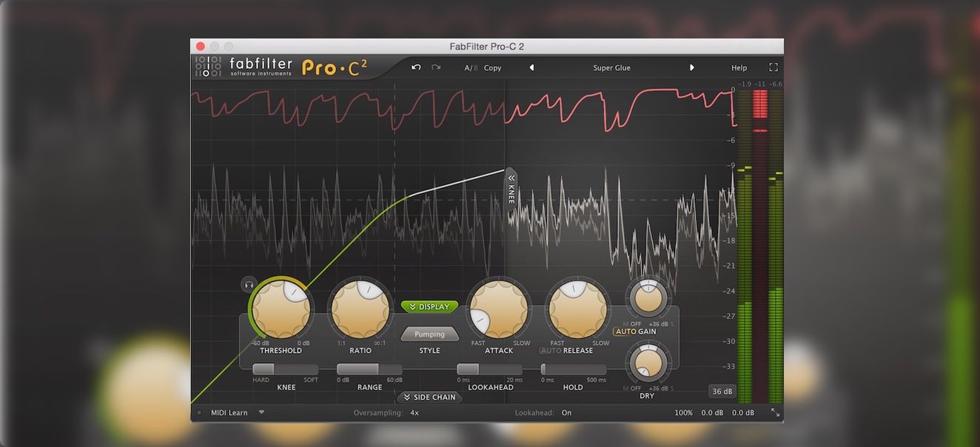Click the Ratio knob
This screenshot has height=447, width=980.
360,309
